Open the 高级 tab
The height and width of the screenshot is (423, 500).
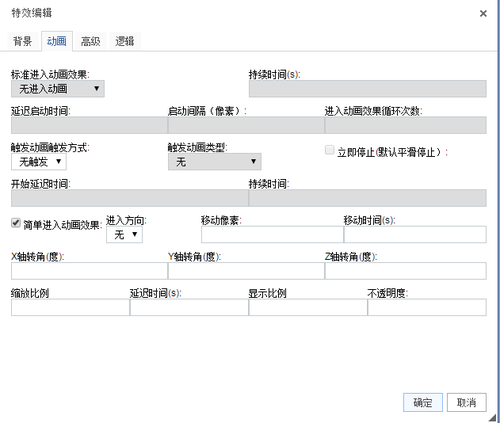90,41
